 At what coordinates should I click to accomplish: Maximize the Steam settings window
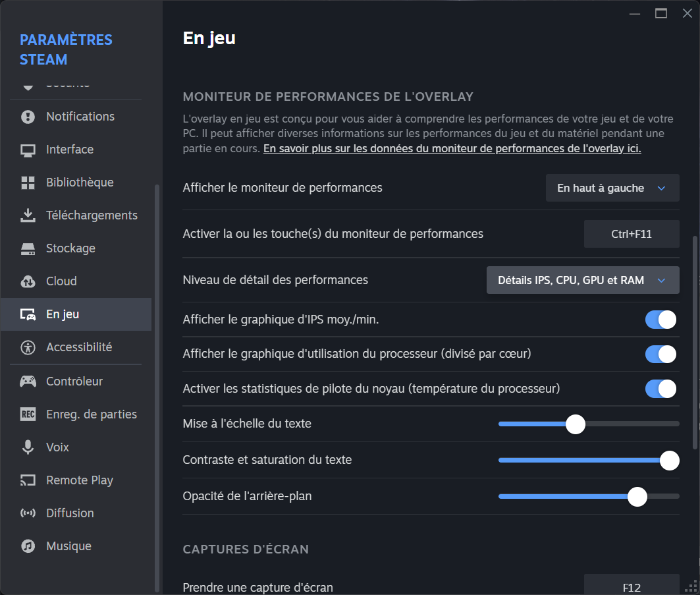tap(661, 13)
